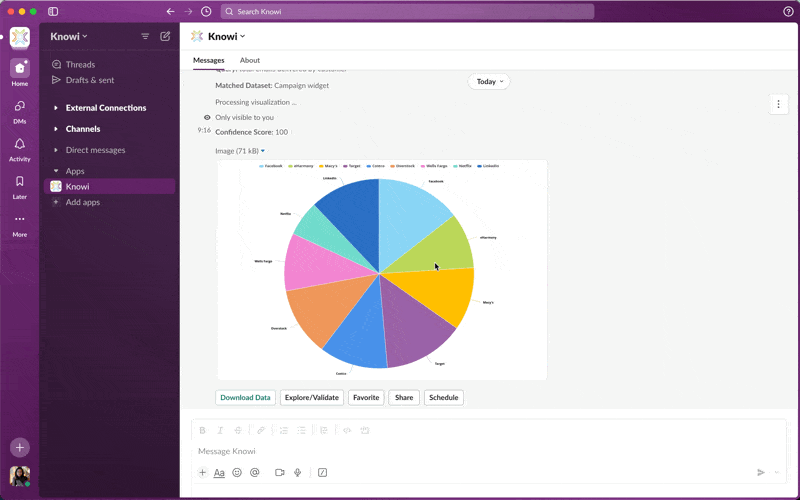This screenshot has width=800, height=500.
Task: Attach a file with plus icon
Action: pos(203,472)
